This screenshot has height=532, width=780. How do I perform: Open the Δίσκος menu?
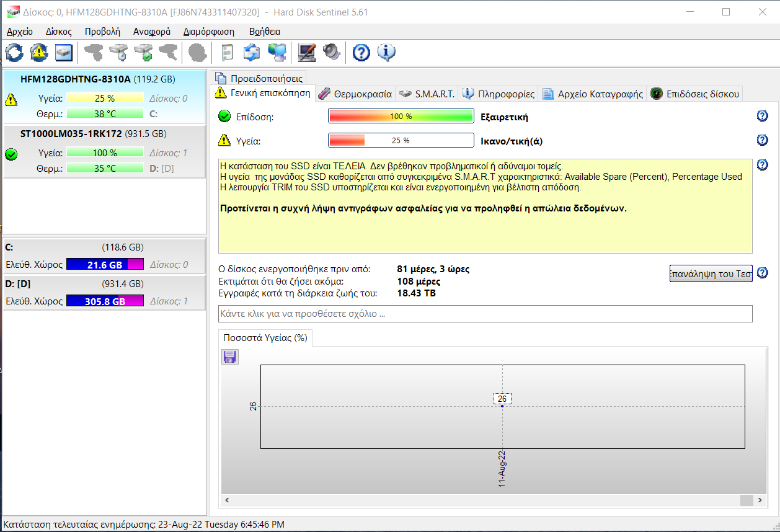59,32
